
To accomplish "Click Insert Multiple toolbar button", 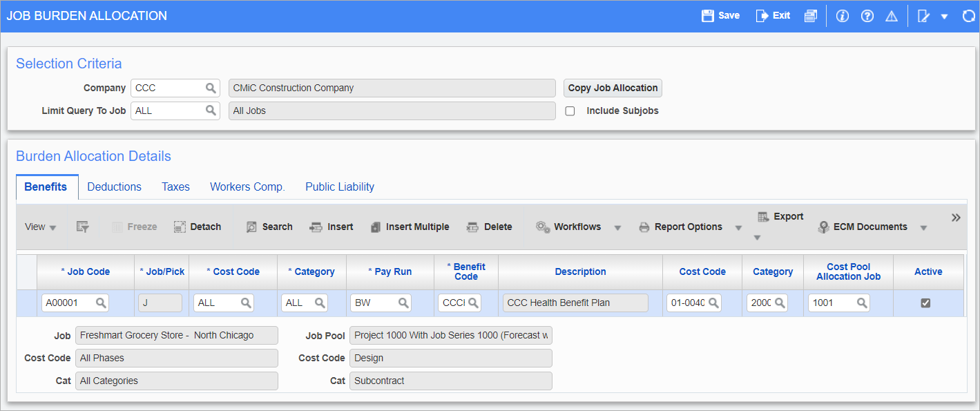I will coord(410,227).
